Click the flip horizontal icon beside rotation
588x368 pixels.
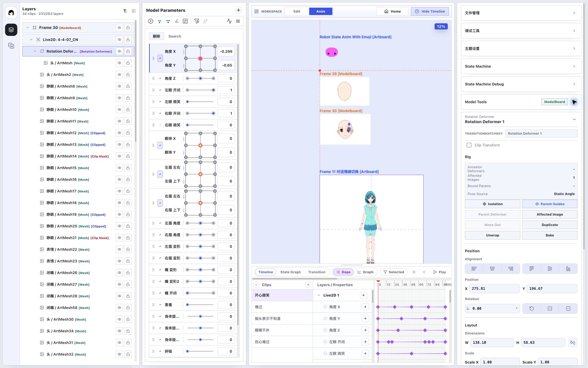click(550, 309)
